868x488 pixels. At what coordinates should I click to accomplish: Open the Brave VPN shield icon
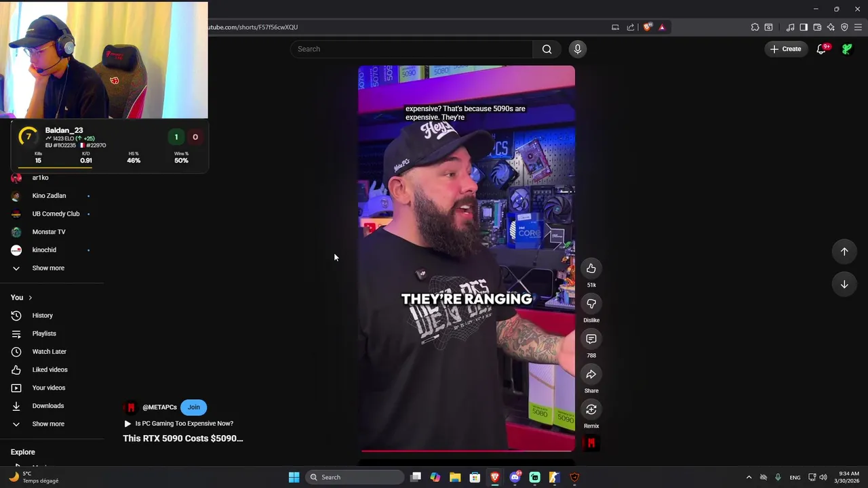point(844,27)
